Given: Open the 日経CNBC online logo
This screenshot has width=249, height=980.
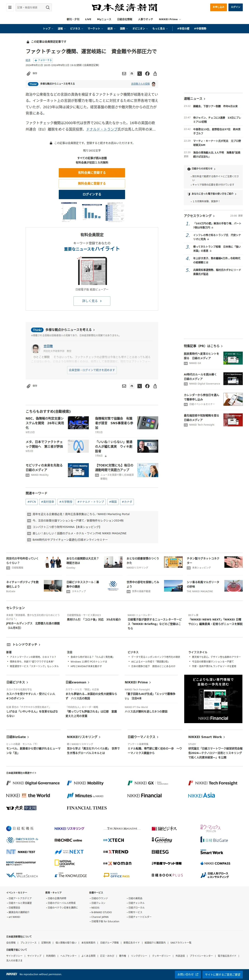Looking at the screenshot, I should (68, 840).
